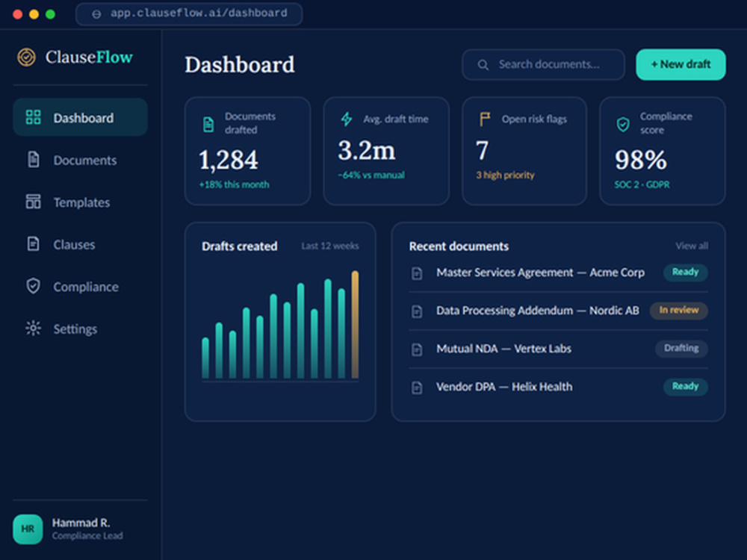Click the +18% this month text

point(234,184)
